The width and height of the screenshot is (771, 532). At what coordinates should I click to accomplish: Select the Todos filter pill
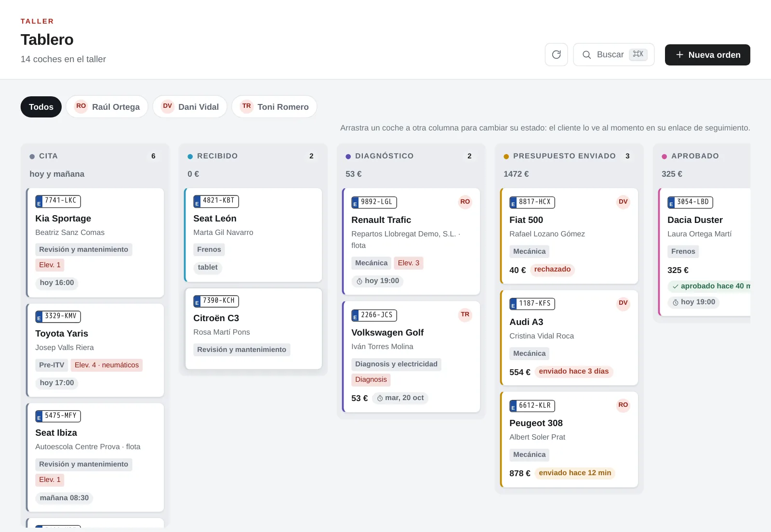(41, 107)
